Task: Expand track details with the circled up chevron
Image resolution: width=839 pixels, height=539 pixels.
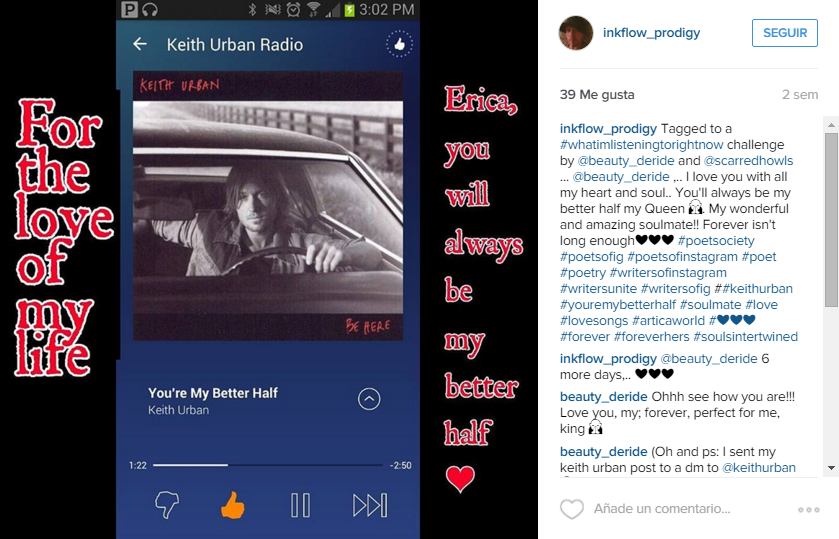Action: click(x=369, y=399)
